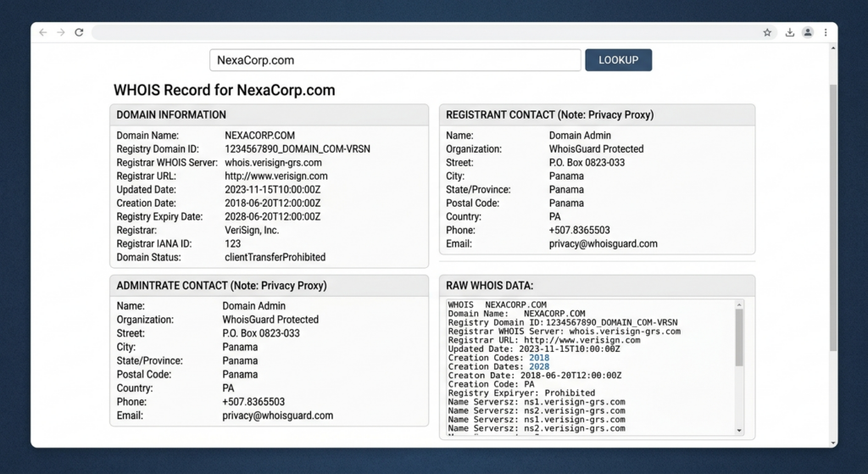Screen dimensions: 868x474
Task: Click the page scroll down arrow
Action: pyautogui.click(x=833, y=443)
